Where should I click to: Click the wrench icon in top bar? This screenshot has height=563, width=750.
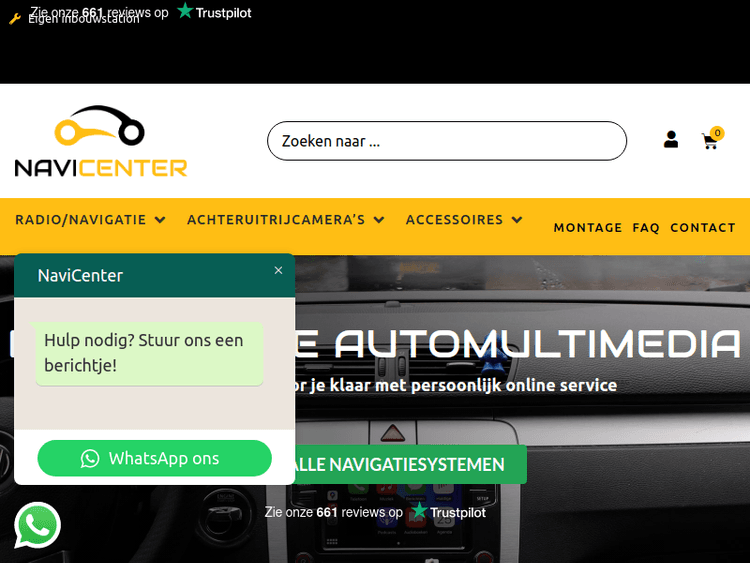tap(15, 19)
